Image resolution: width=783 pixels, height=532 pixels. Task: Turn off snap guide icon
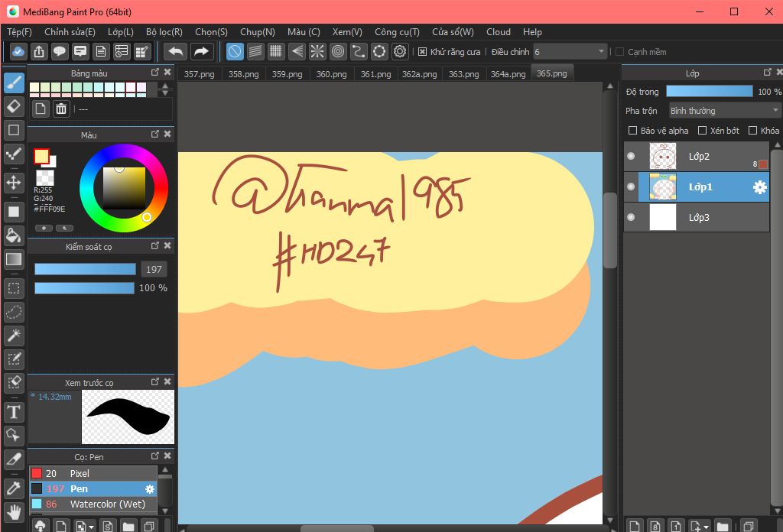235,51
